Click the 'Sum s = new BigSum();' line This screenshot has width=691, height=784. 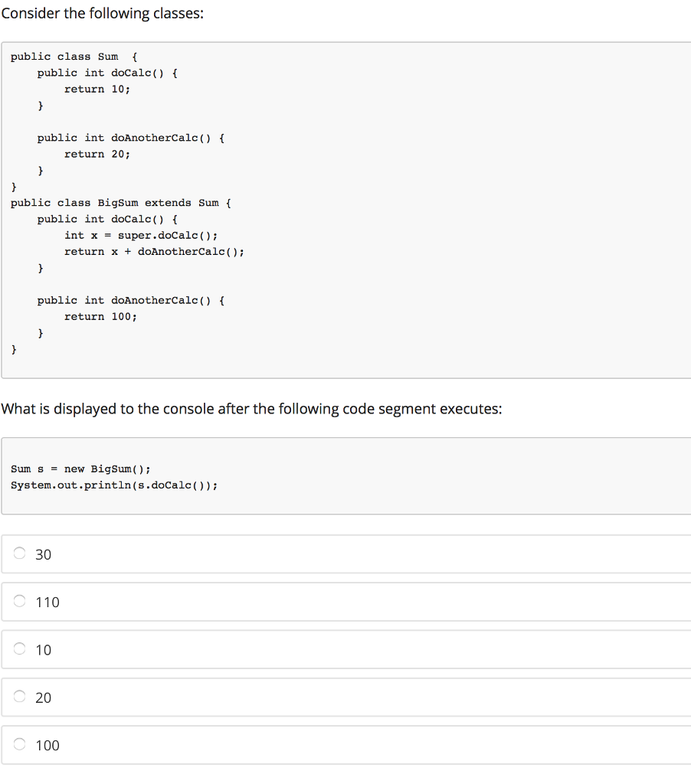point(80,469)
